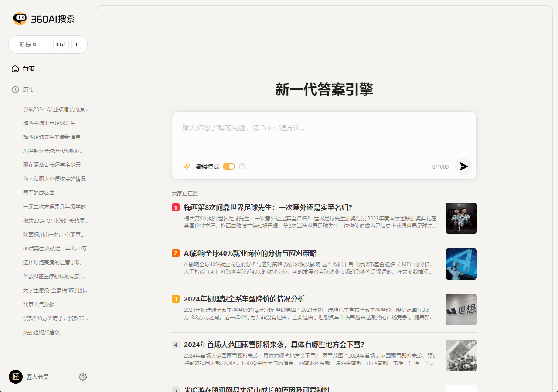Screen dimensions: 558x392
Task: Click the 理想 car article thumbnail
Action: click(461, 310)
